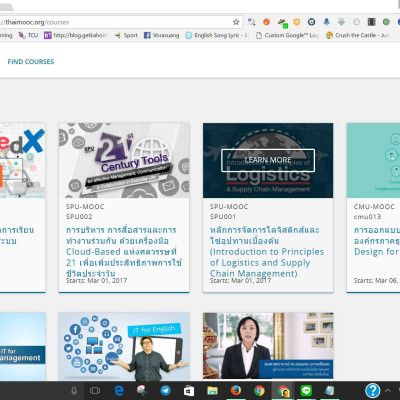Open the TCU bookmark

pyautogui.click(x=28, y=35)
